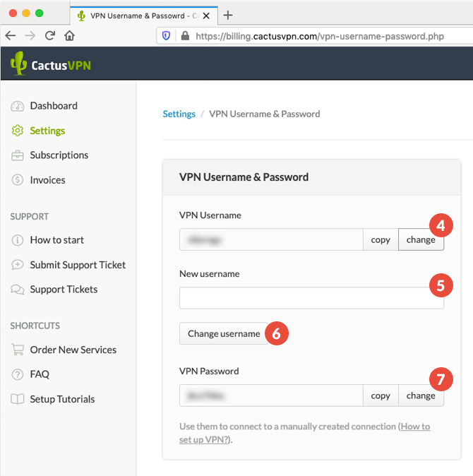This screenshot has height=476, width=473.
Task: Click the FAQ question mark icon
Action: 17,374
